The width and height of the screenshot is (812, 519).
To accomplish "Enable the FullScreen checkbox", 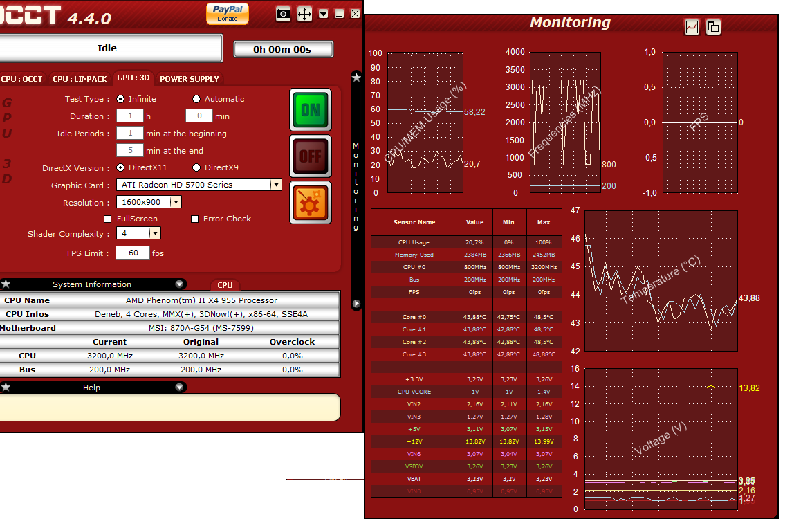I will (108, 219).
